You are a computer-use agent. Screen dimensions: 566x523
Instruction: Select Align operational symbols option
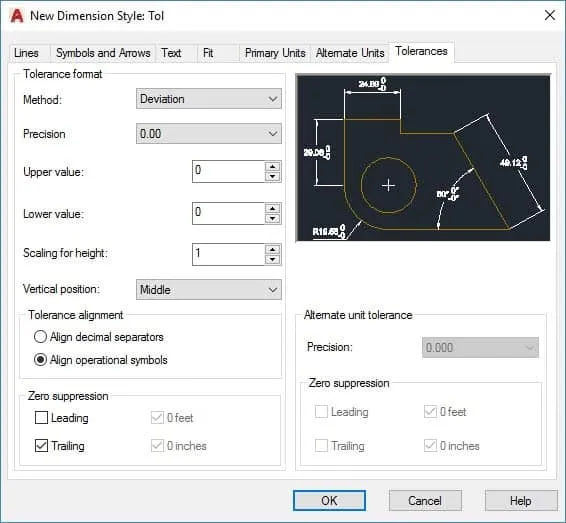click(x=40, y=360)
